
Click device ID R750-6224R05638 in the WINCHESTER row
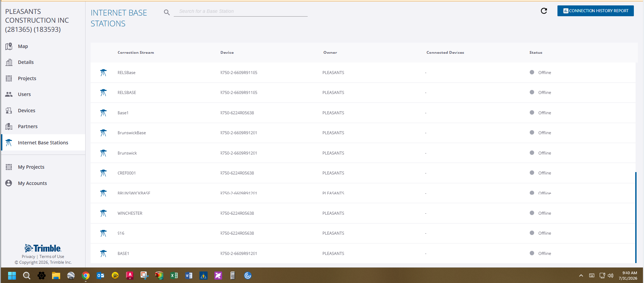pyautogui.click(x=237, y=213)
